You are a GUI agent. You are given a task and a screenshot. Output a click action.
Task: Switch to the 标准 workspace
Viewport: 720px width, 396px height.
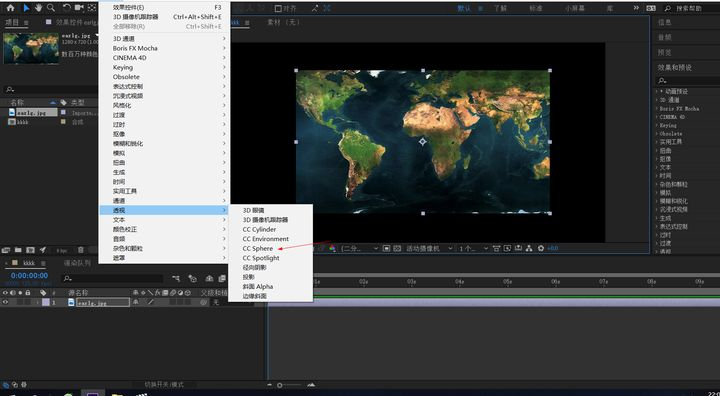pos(536,8)
